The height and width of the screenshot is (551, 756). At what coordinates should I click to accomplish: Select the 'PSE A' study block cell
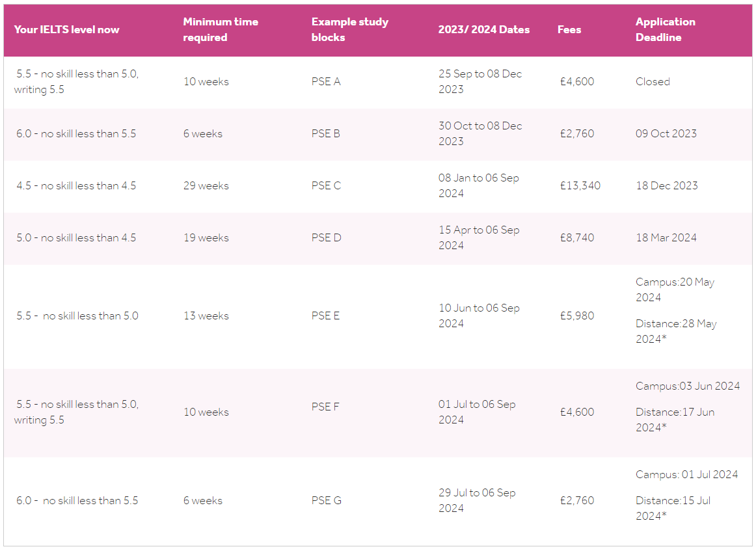tap(326, 81)
